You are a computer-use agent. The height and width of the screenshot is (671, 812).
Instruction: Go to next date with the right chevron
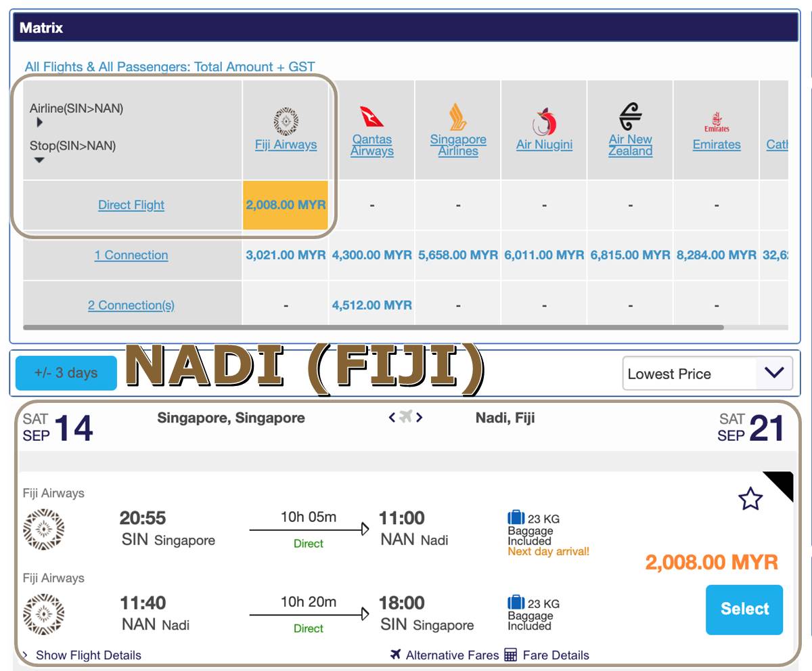coord(420,417)
